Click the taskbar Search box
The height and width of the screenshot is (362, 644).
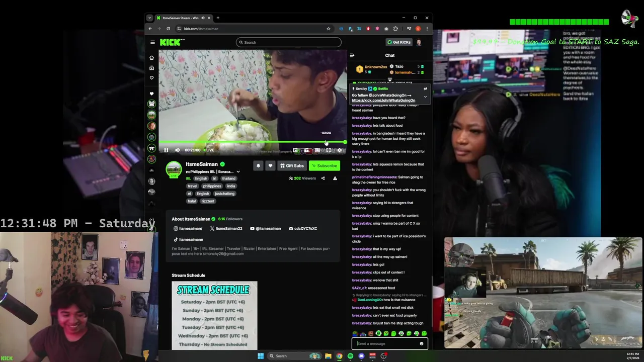[294, 356]
